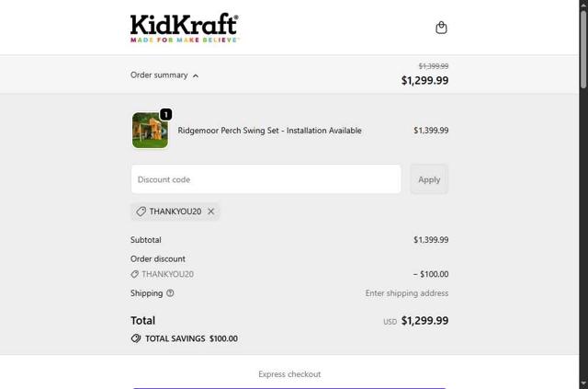Viewport: 588px width, 389px height.
Task: Click the KidKraft logo
Action: 184,28
